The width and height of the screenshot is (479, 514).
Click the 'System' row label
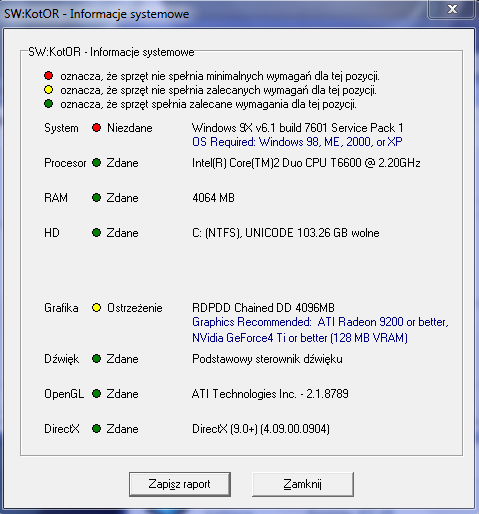61,128
